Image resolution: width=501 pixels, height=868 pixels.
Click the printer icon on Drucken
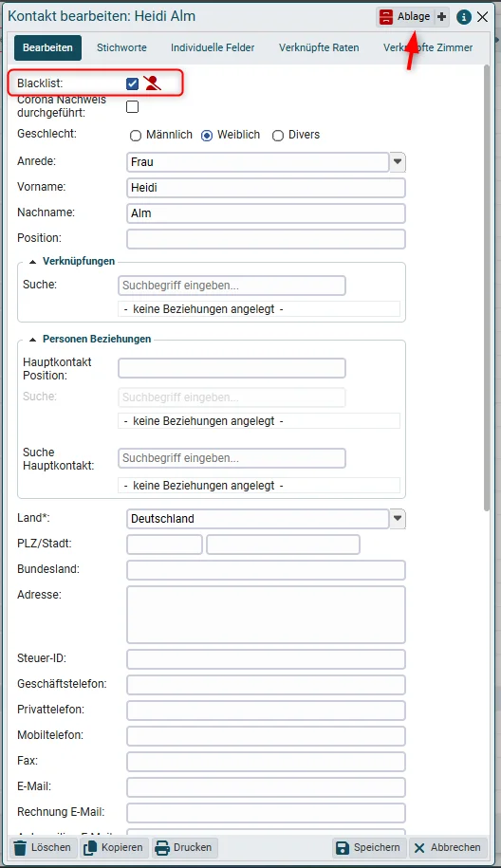pos(162,847)
